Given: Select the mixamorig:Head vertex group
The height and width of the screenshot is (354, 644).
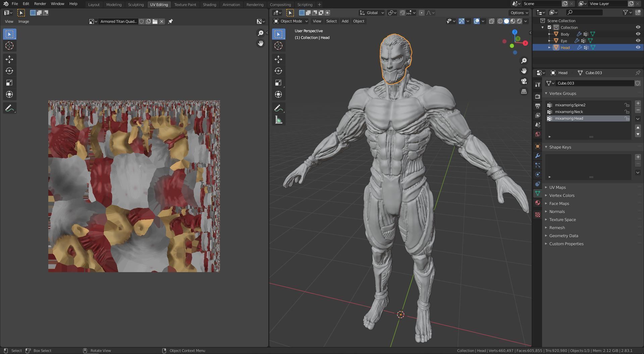Looking at the screenshot, I should point(588,118).
